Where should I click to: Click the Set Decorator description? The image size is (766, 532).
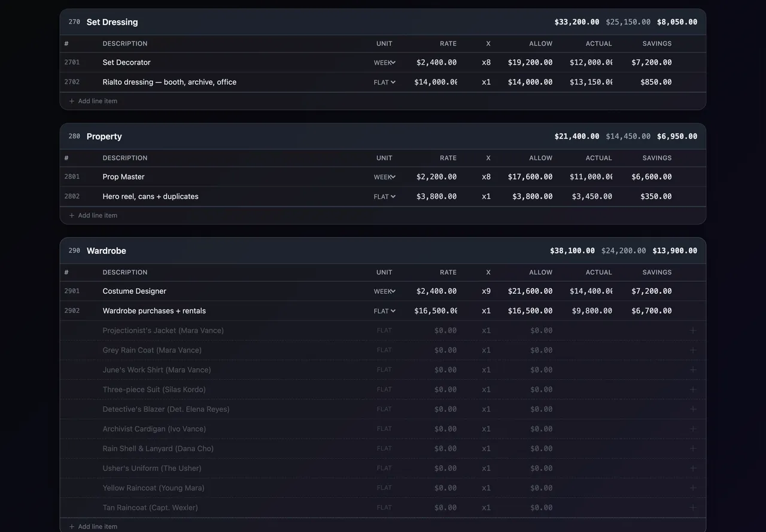[x=126, y=62]
